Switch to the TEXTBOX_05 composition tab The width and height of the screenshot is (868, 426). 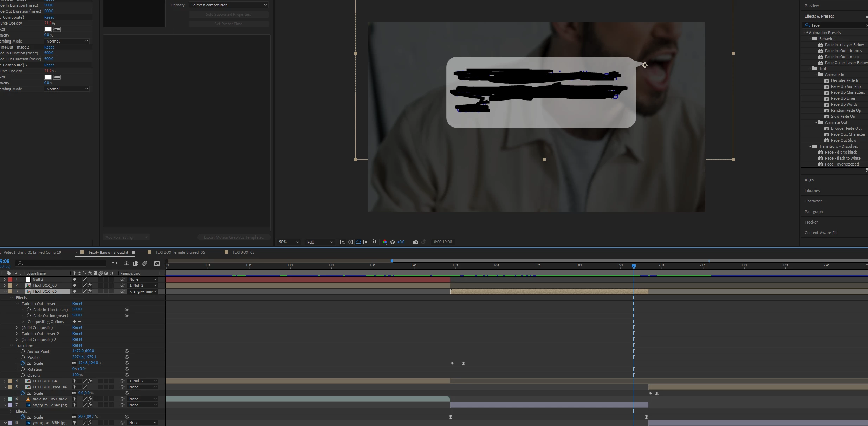click(x=243, y=252)
